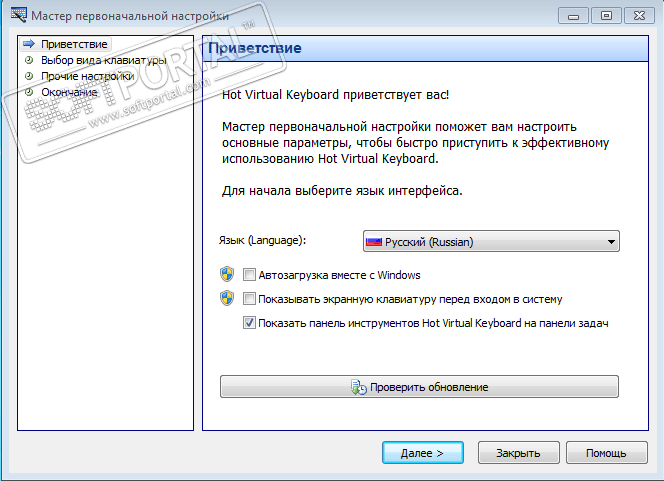
Task: Click the Проверить обновление button
Action: (419, 387)
